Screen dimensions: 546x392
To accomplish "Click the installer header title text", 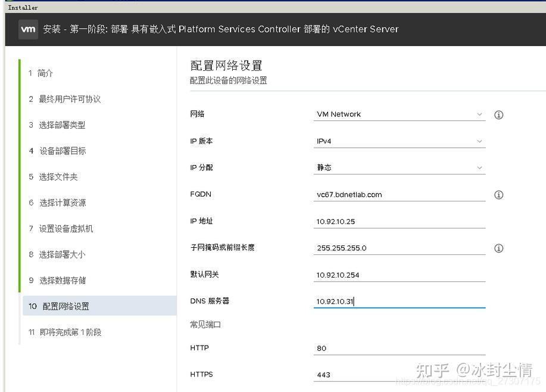I will click(221, 29).
